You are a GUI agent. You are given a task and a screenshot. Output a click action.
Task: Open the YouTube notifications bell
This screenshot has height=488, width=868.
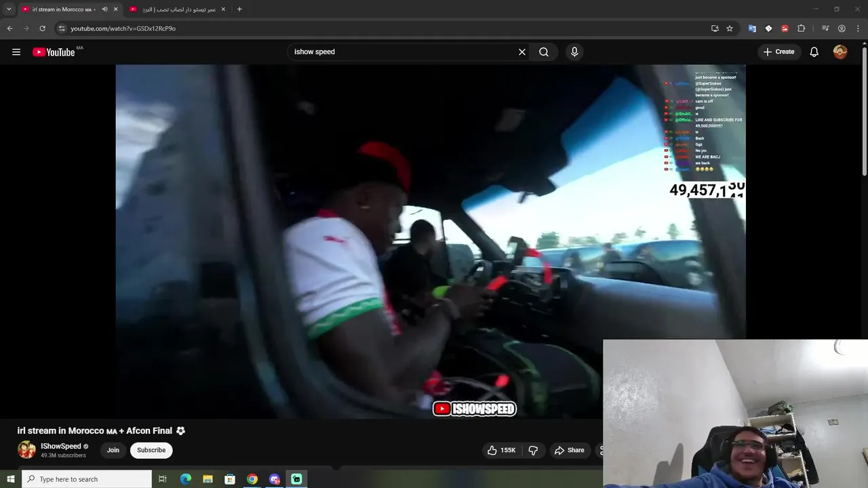814,52
